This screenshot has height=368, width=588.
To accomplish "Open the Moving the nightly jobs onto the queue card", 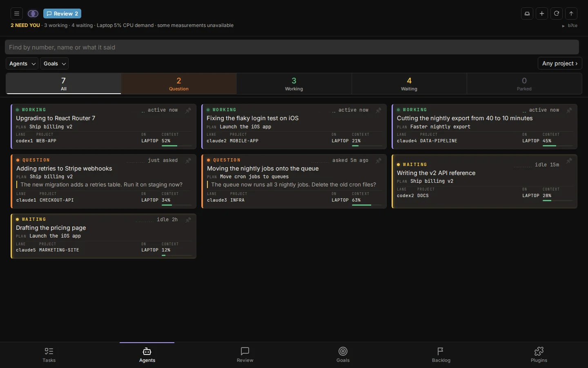I will 294,181.
